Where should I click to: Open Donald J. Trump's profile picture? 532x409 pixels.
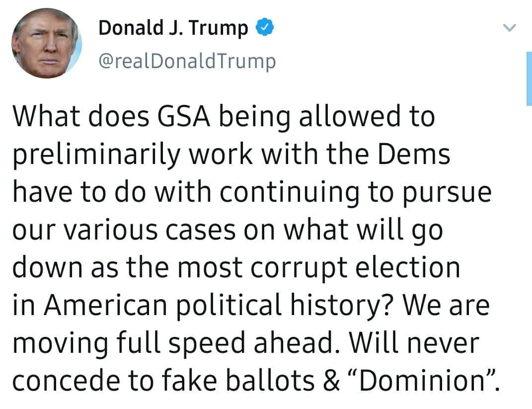click(x=47, y=43)
